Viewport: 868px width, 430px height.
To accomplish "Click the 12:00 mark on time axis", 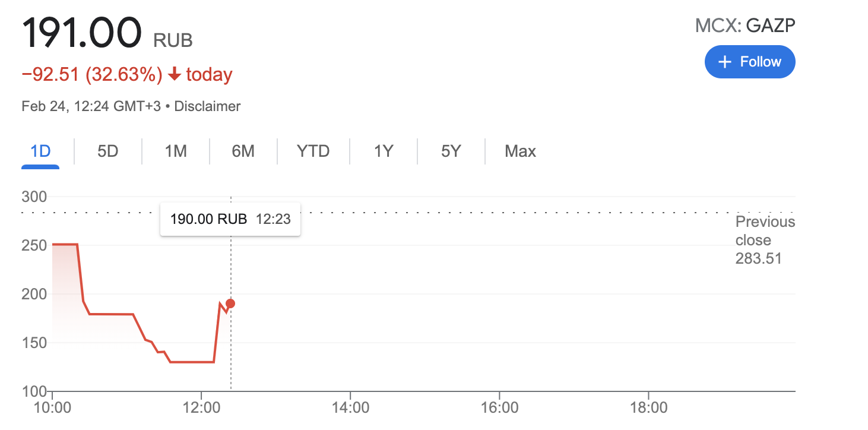I will click(x=202, y=408).
